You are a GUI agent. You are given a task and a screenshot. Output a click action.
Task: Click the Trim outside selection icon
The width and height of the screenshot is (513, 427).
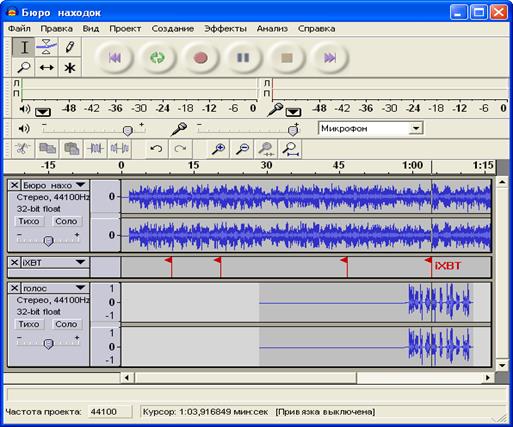point(95,148)
